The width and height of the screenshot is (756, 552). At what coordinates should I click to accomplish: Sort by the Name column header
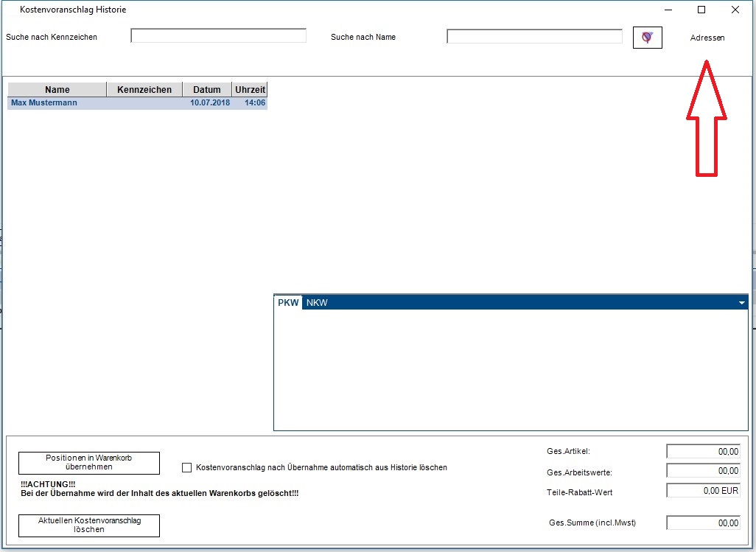(57, 89)
